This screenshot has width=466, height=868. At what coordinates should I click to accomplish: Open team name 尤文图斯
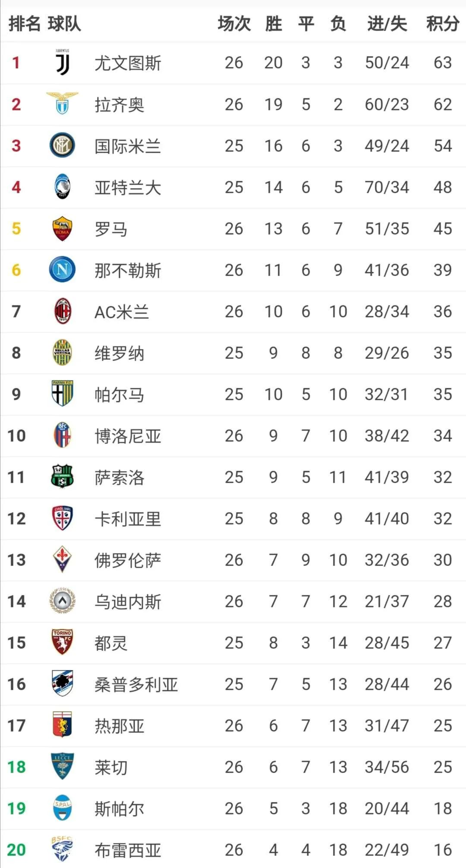[x=128, y=63]
